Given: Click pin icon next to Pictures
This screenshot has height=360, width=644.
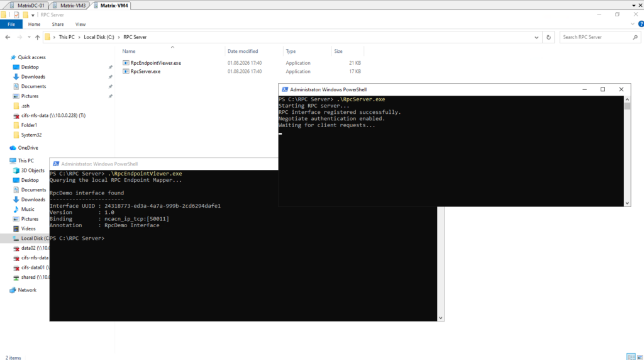Looking at the screenshot, I should click(x=110, y=96).
